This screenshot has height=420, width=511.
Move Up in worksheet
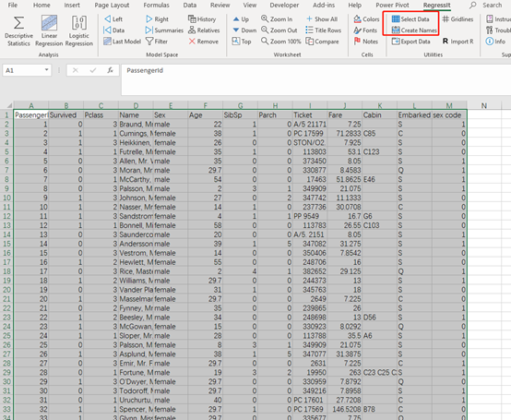[x=241, y=19]
